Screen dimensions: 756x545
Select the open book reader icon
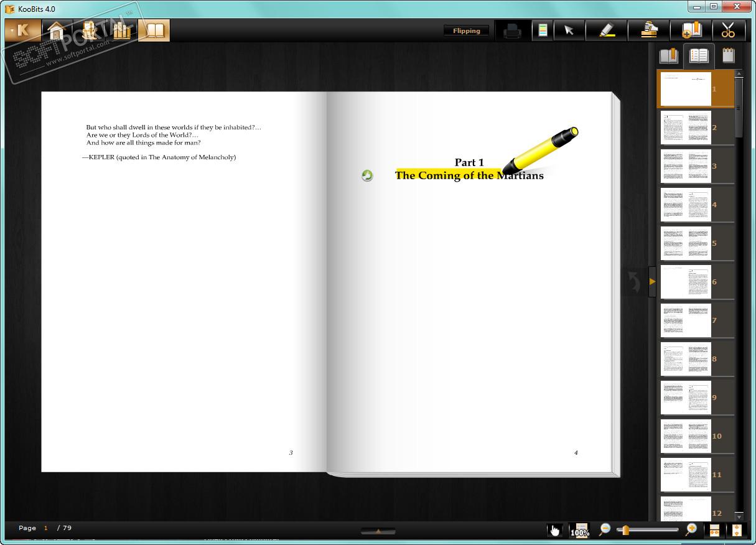pos(154,30)
